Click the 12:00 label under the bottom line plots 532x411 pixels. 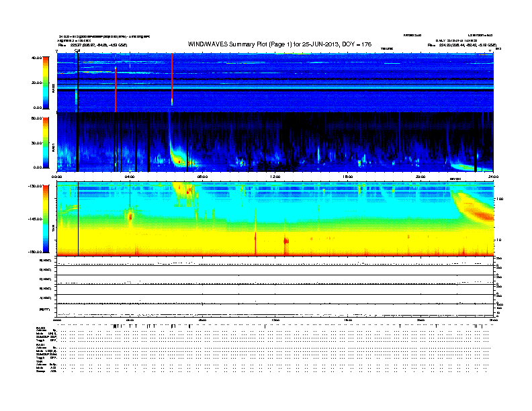[x=275, y=320]
